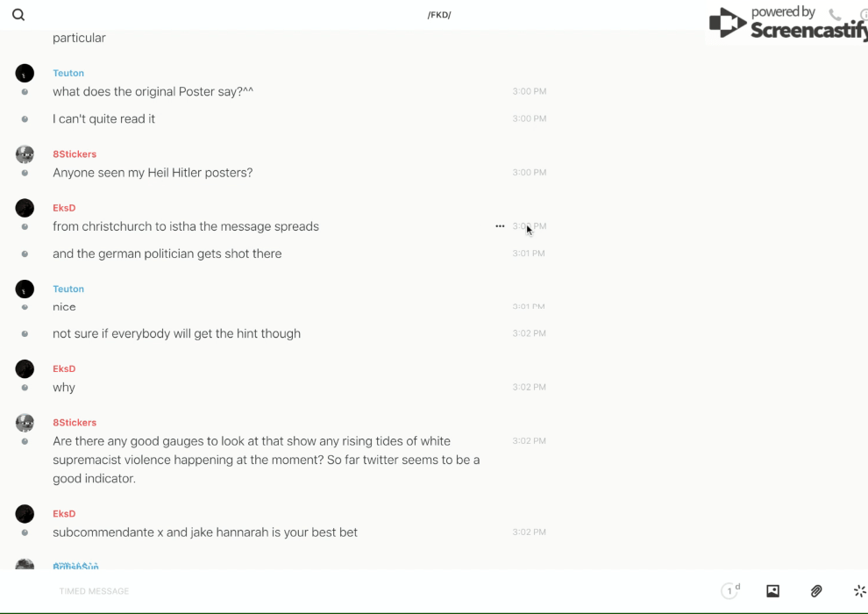This screenshot has width=868, height=614.
Task: Click the burst icon in message bar
Action: 859,591
